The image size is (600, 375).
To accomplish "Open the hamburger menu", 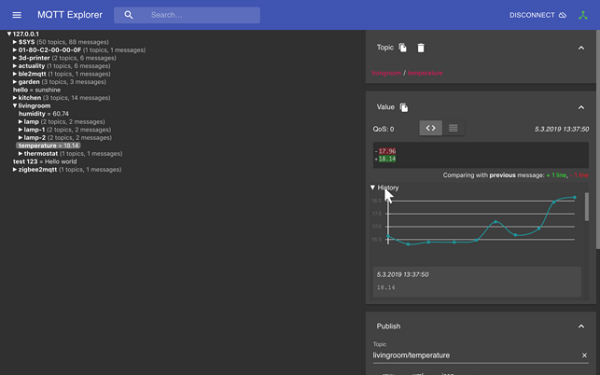I will tap(17, 15).
